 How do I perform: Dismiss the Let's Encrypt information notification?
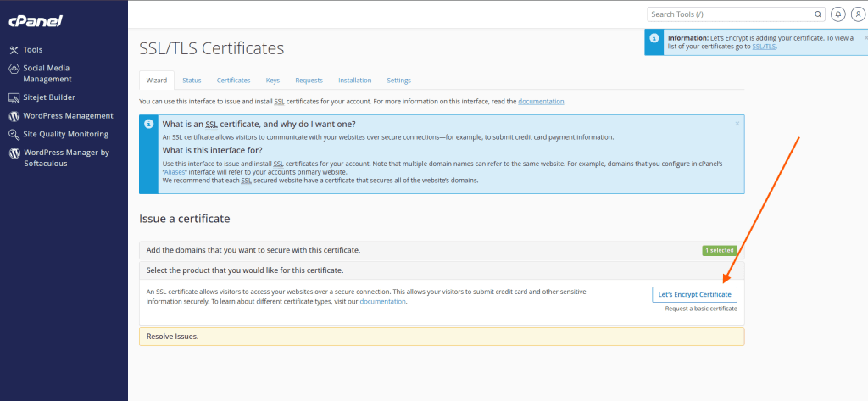point(865,37)
